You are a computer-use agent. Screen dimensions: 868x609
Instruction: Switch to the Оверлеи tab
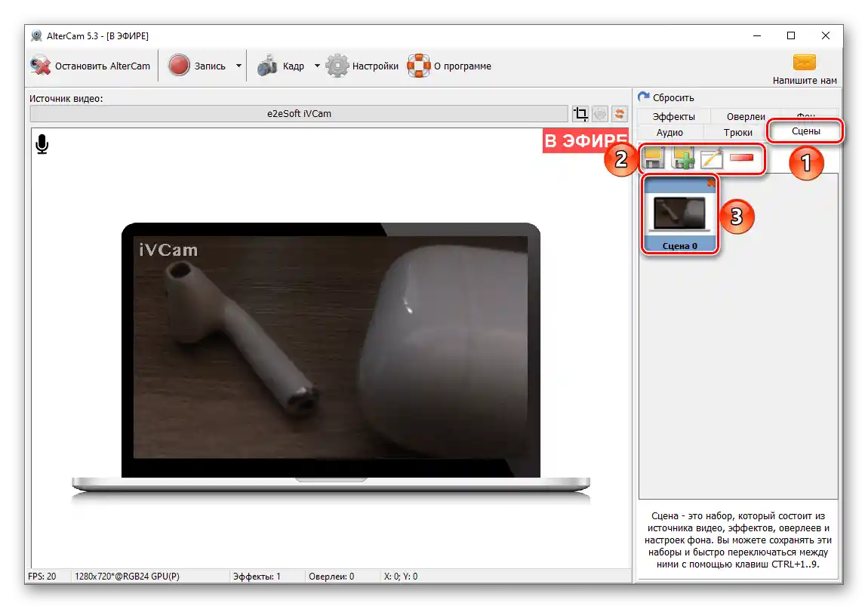(746, 116)
